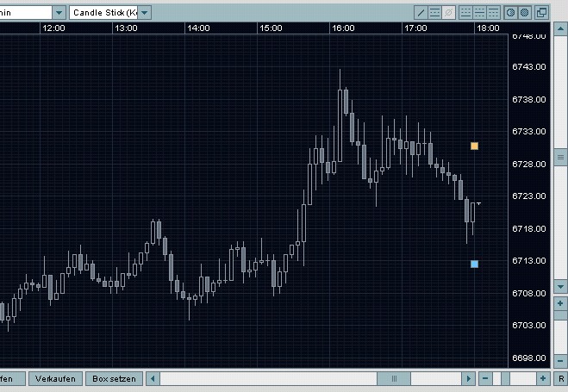Screen dimensions: 568x392
Task: Select the horizontal lines drawing tool
Action: [x=434, y=13]
